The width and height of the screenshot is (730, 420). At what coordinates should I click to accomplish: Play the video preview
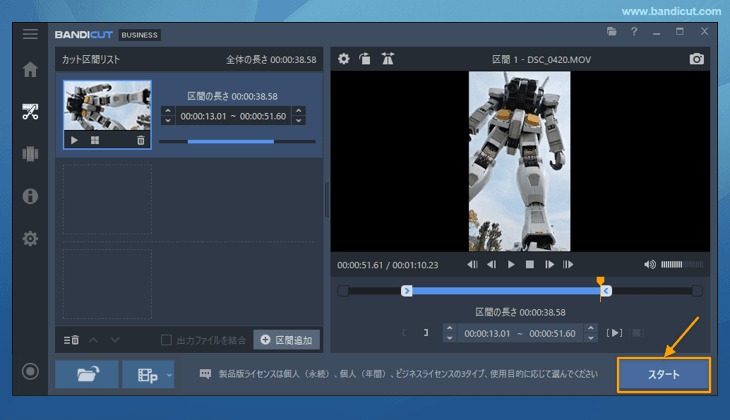pos(511,264)
